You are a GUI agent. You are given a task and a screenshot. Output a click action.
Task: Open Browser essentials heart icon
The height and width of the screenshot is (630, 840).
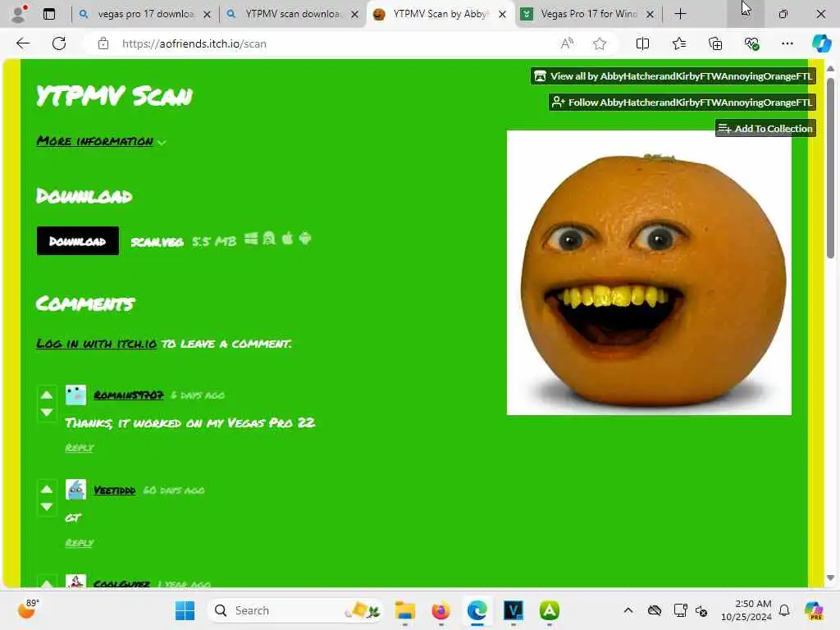point(751,43)
